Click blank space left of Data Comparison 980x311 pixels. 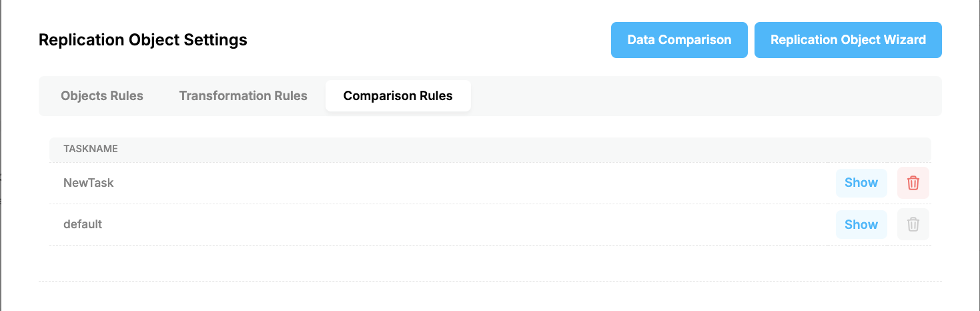[x=429, y=40]
